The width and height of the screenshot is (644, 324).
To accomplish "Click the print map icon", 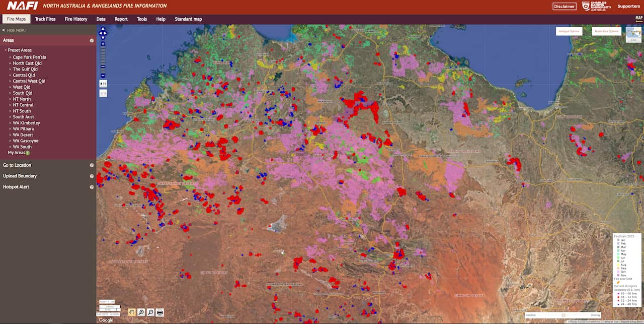I will coord(160,312).
